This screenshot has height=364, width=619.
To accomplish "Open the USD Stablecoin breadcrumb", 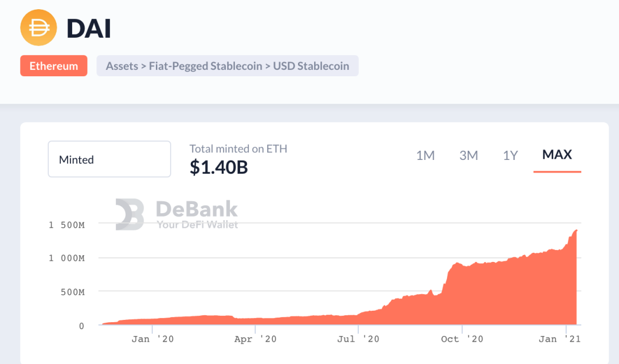I will coord(311,66).
